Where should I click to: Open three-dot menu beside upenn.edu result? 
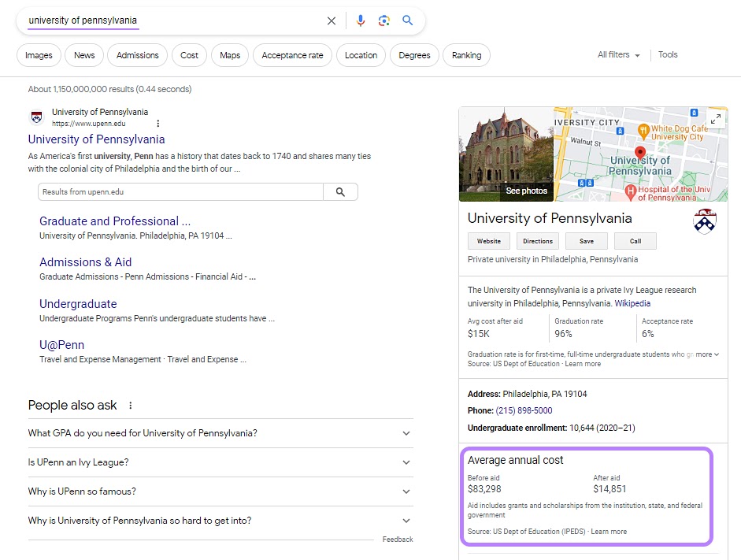click(158, 124)
